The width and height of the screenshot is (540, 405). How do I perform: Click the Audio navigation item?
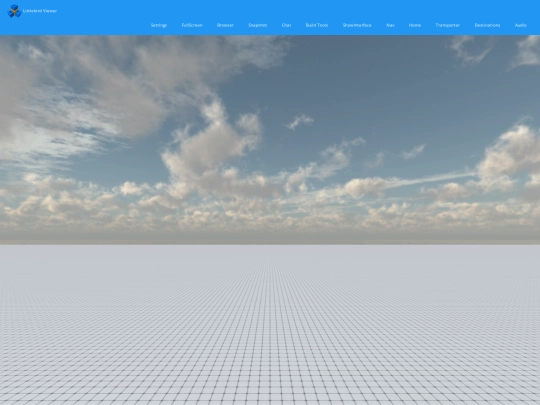point(521,25)
